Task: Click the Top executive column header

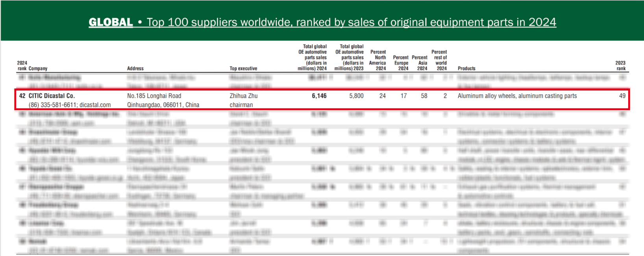Action: click(243, 68)
